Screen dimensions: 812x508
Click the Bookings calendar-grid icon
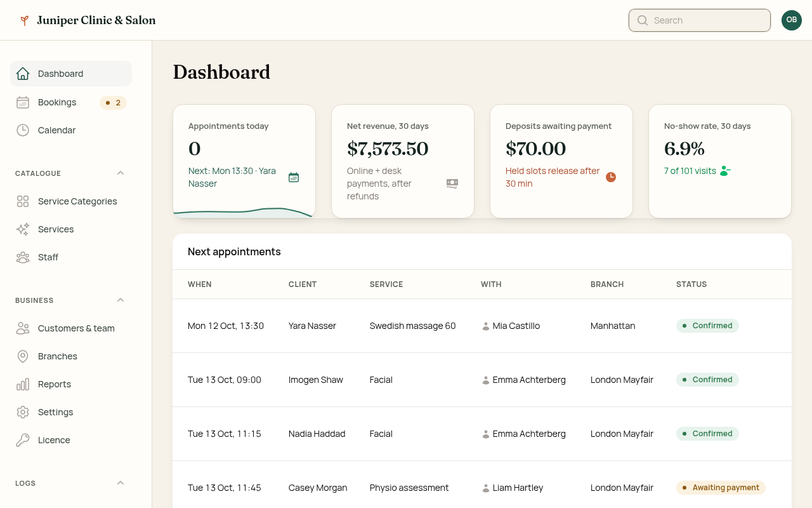point(23,102)
